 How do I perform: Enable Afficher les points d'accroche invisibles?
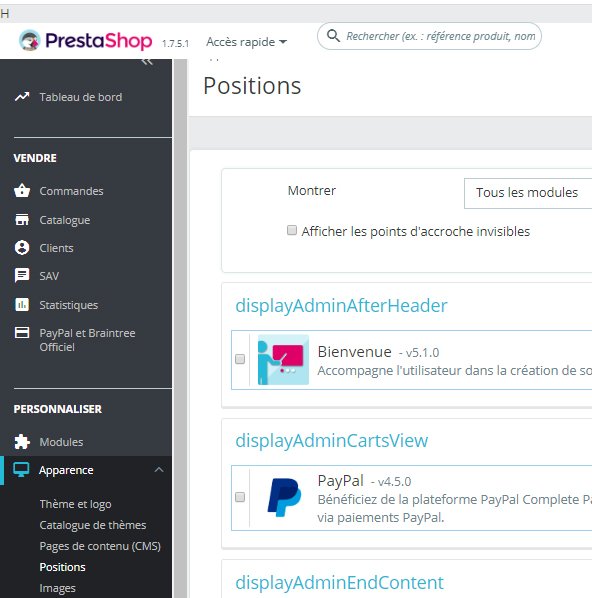tap(292, 230)
